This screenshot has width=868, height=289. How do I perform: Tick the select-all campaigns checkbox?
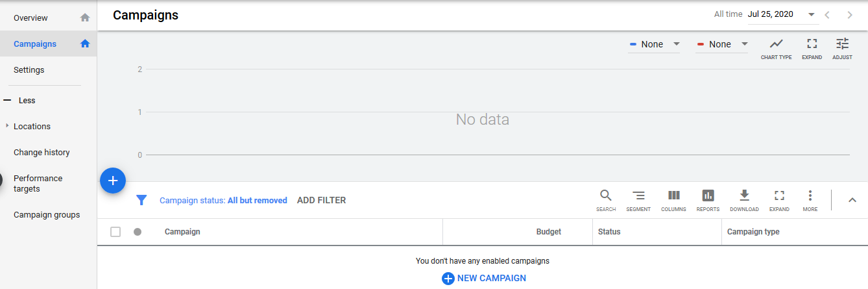[115, 232]
